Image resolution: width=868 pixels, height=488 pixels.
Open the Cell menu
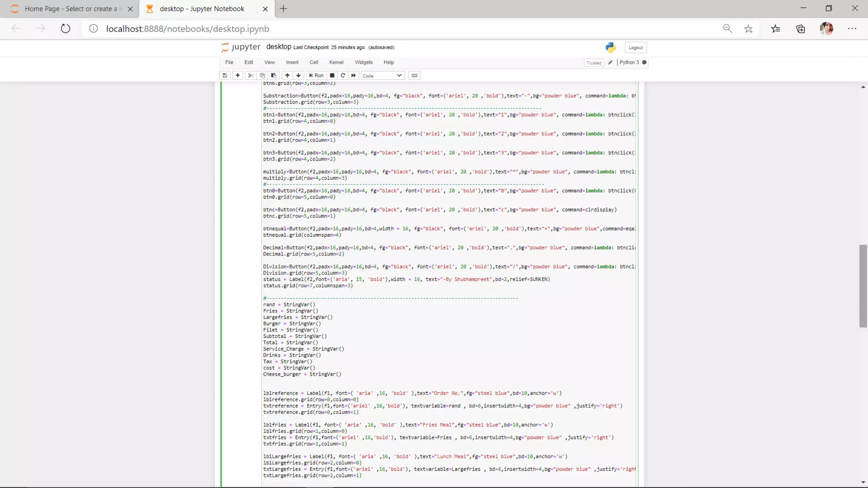pyautogui.click(x=314, y=62)
